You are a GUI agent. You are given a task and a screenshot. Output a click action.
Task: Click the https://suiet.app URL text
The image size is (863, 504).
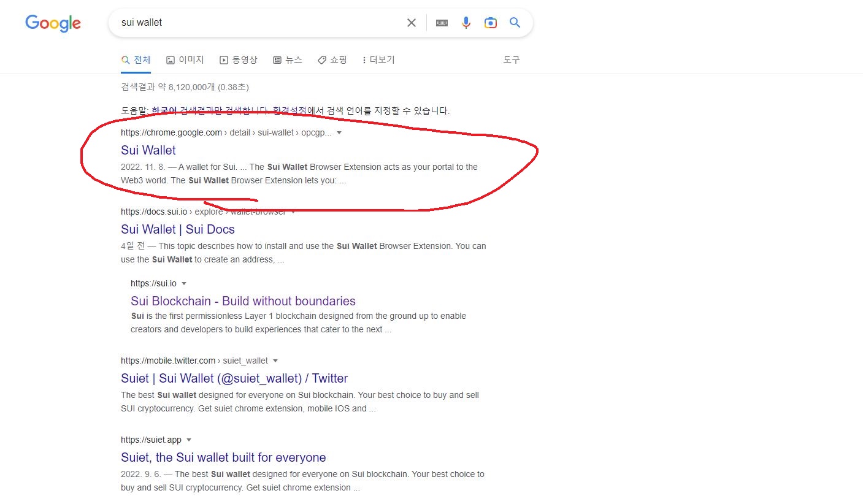[152, 440]
